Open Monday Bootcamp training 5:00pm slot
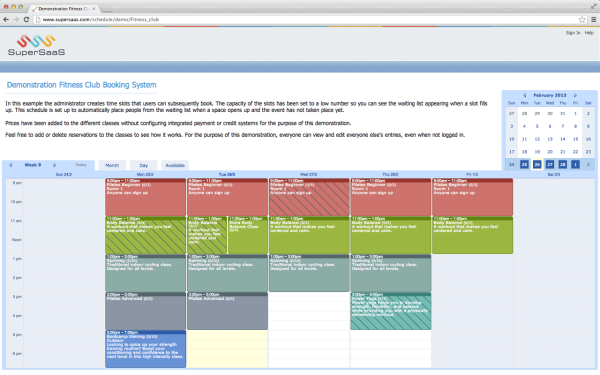The image size is (600, 375). click(145, 349)
